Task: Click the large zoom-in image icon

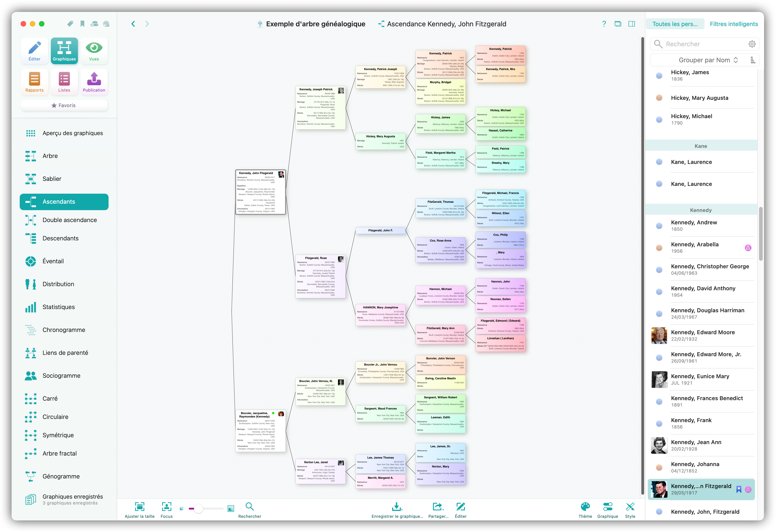Action: (231, 509)
